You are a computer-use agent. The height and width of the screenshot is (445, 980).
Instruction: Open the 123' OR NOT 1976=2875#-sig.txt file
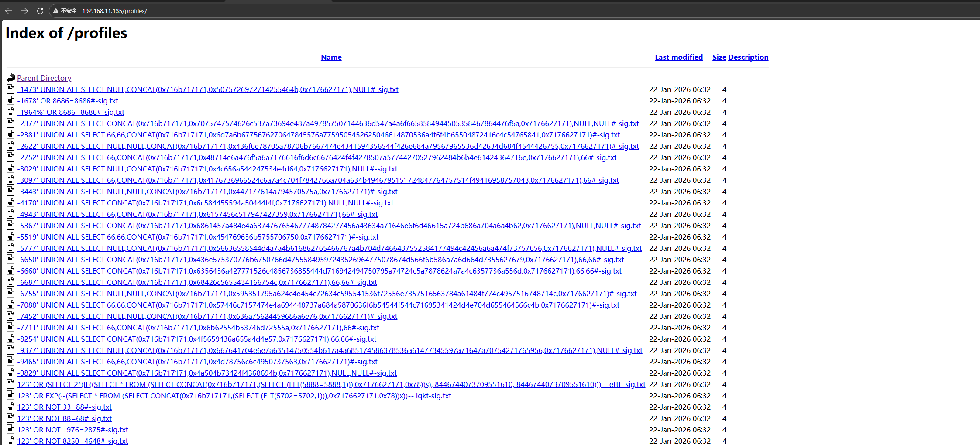(72, 430)
